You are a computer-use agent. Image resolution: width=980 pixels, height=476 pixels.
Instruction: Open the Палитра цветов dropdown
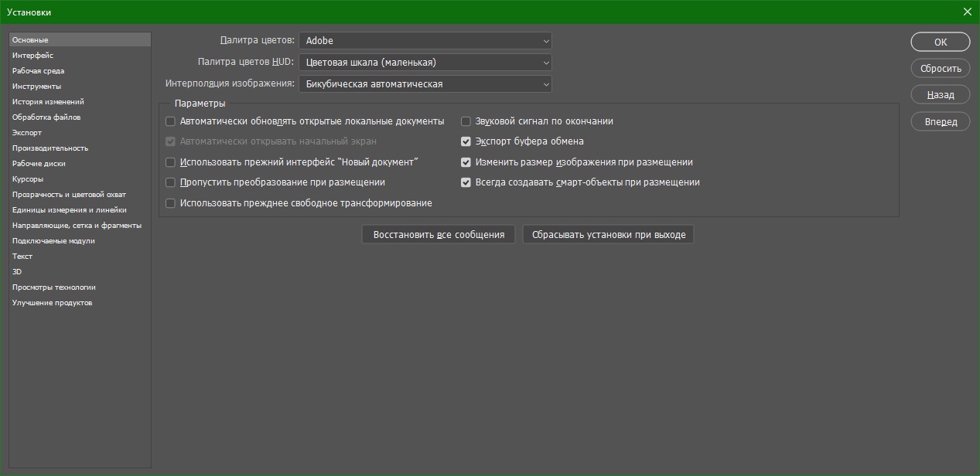click(x=425, y=40)
